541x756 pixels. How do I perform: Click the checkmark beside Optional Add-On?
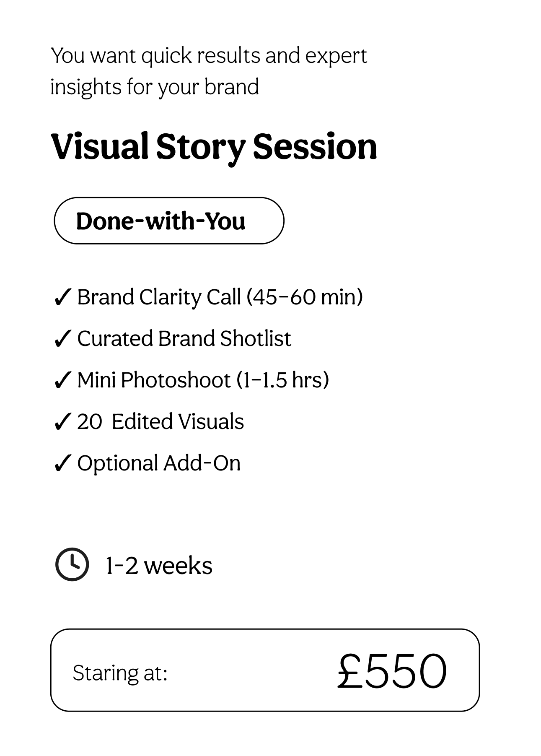[62, 464]
